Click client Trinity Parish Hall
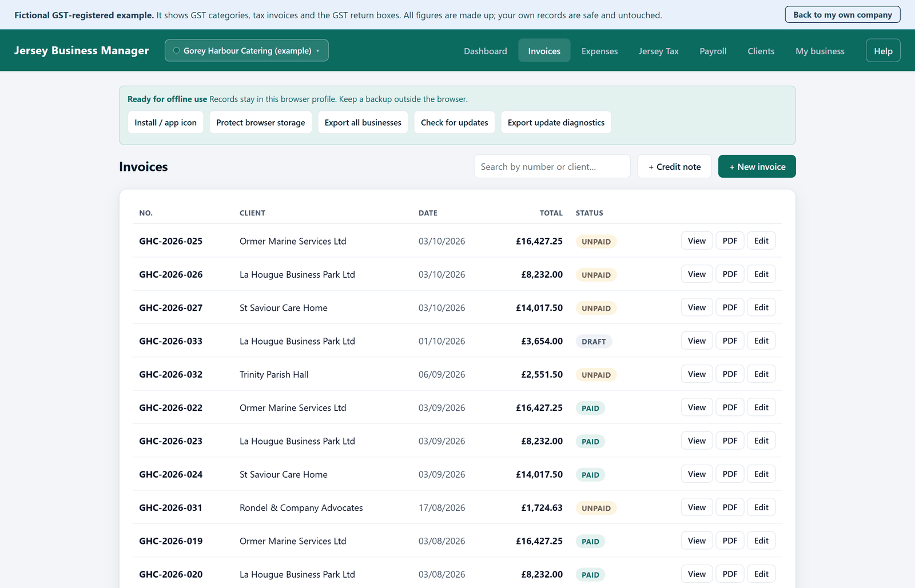This screenshot has width=915, height=588. coord(274,374)
